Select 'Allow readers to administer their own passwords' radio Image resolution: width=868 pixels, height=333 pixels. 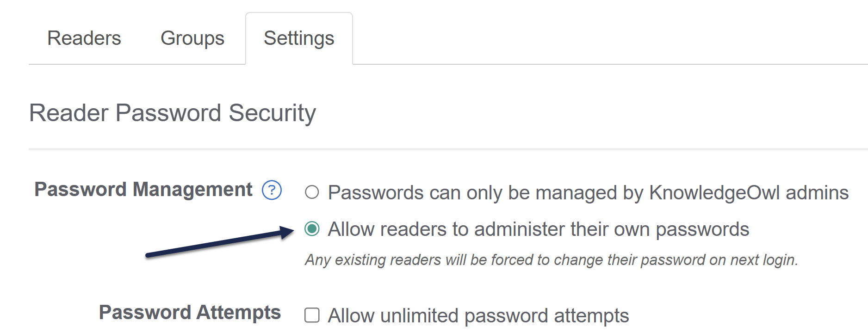pyautogui.click(x=312, y=228)
